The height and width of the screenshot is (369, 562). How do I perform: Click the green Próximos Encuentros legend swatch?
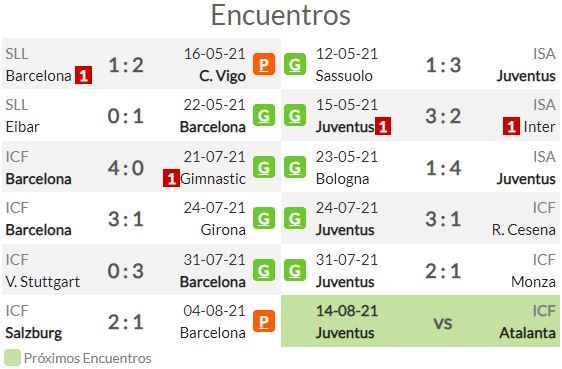pyautogui.click(x=12, y=358)
